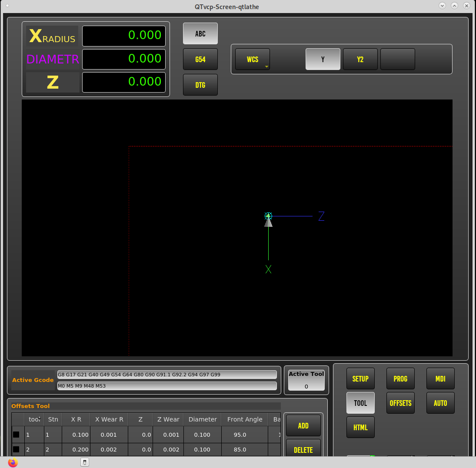The image size is (476, 468).
Task: Switch to the MDI tab
Action: pyautogui.click(x=440, y=379)
